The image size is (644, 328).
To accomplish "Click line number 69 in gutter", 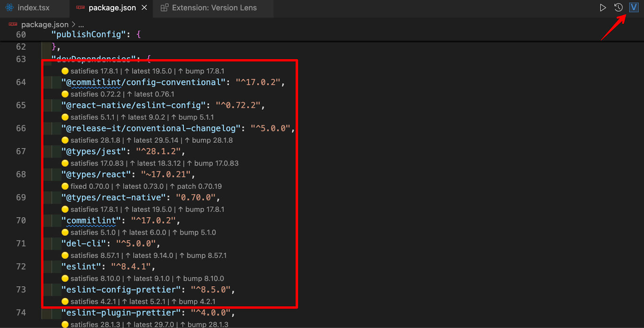I will (x=21, y=198).
